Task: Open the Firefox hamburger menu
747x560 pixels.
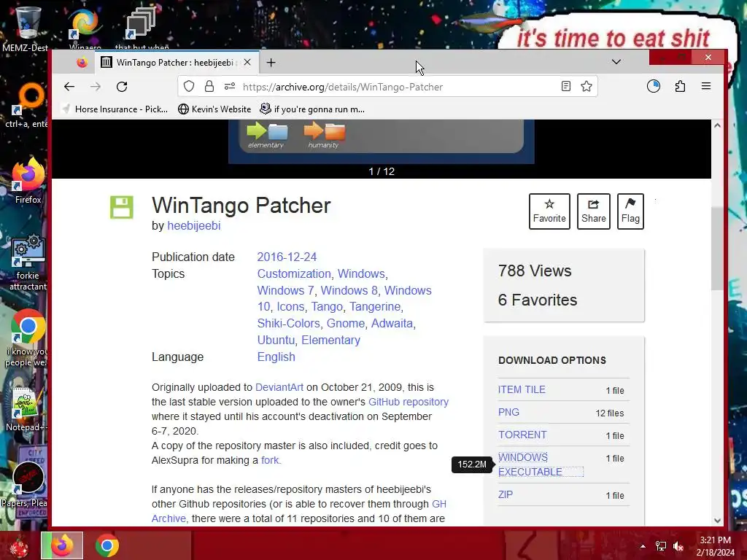Action: click(x=706, y=86)
